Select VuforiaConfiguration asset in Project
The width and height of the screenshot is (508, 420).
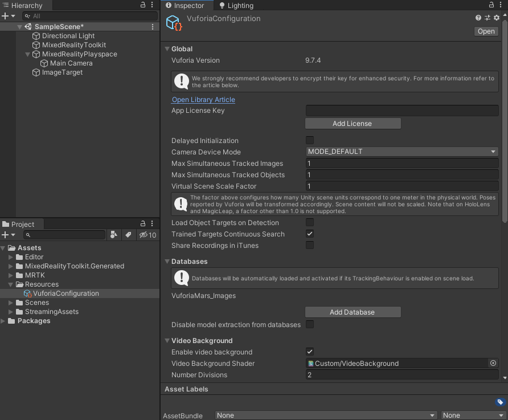pyautogui.click(x=80, y=293)
